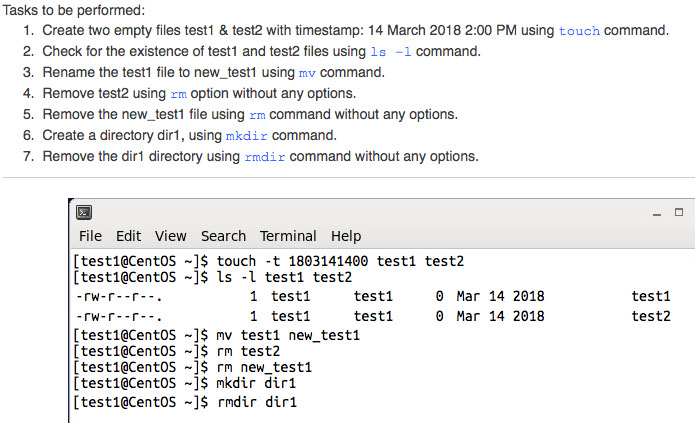This screenshot has height=423, width=695.
Task: Minimize the terminal window
Action: pyautogui.click(x=655, y=212)
